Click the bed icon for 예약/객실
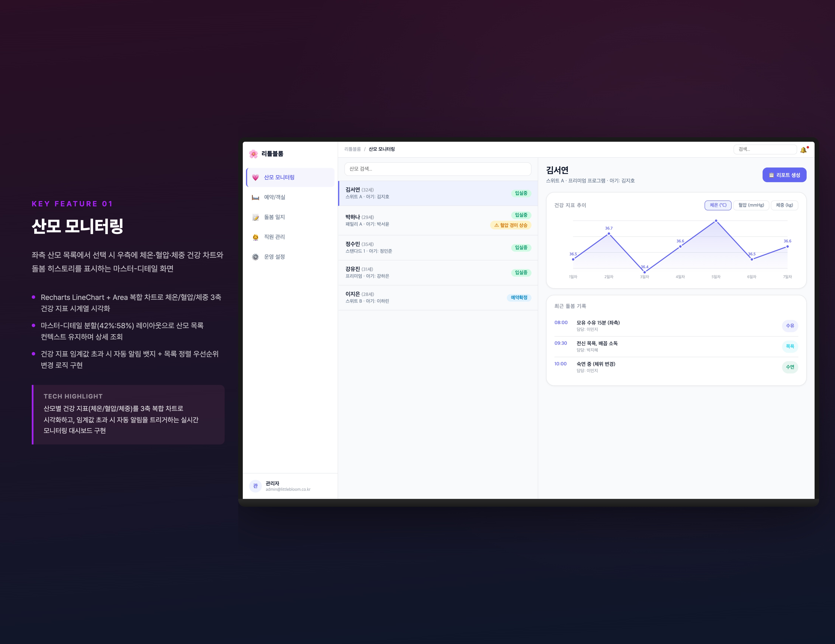Screen dimensions: 835x644 (x=255, y=197)
